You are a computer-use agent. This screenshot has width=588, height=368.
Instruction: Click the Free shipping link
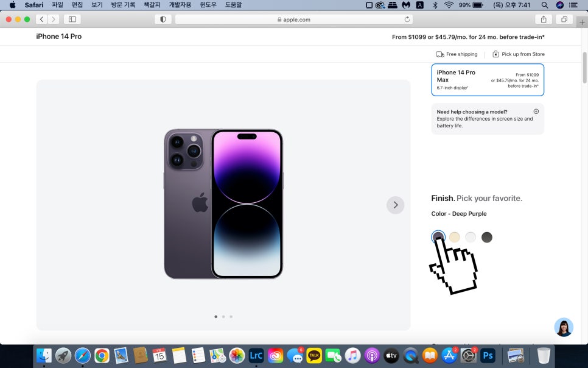tap(457, 54)
